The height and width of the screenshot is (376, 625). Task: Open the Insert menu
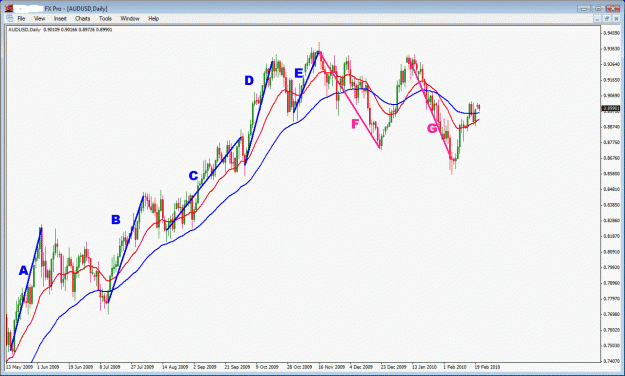tap(60, 19)
